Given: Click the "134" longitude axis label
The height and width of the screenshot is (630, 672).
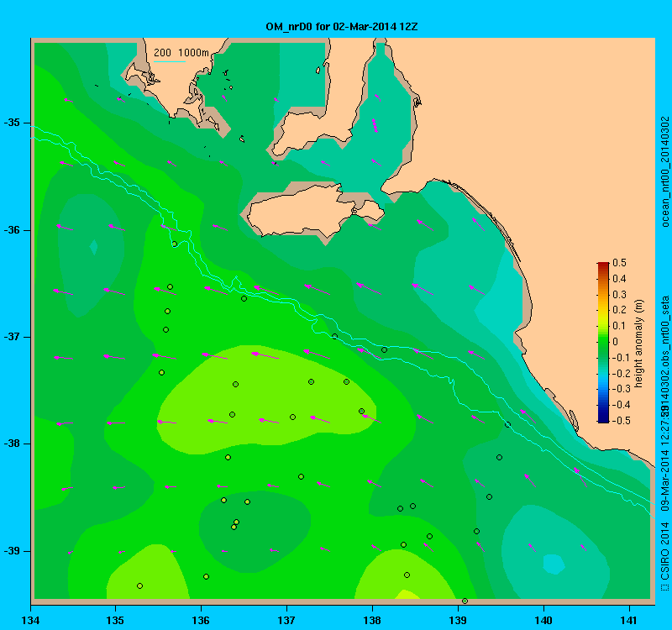Looking at the screenshot, I should coord(30,620).
